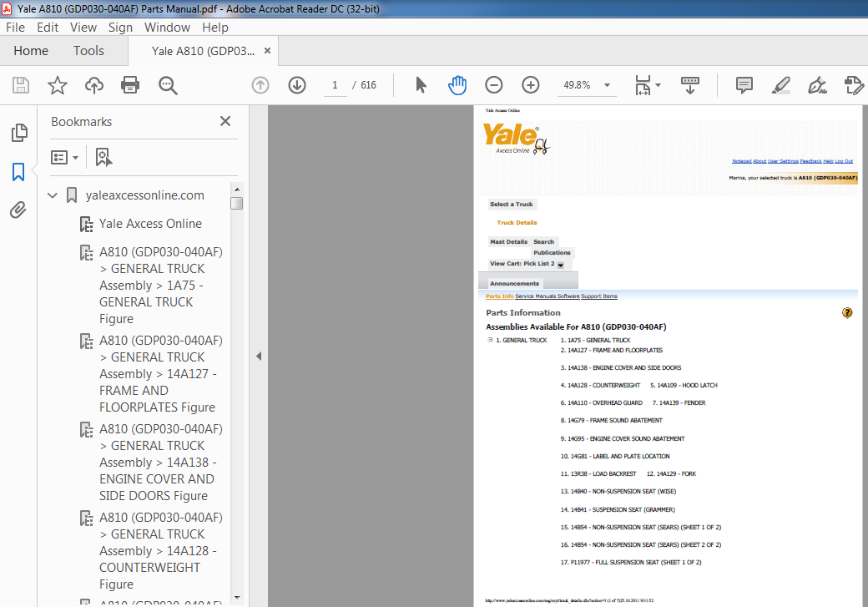
Task: Click the help question mark icon
Action: pos(847,313)
